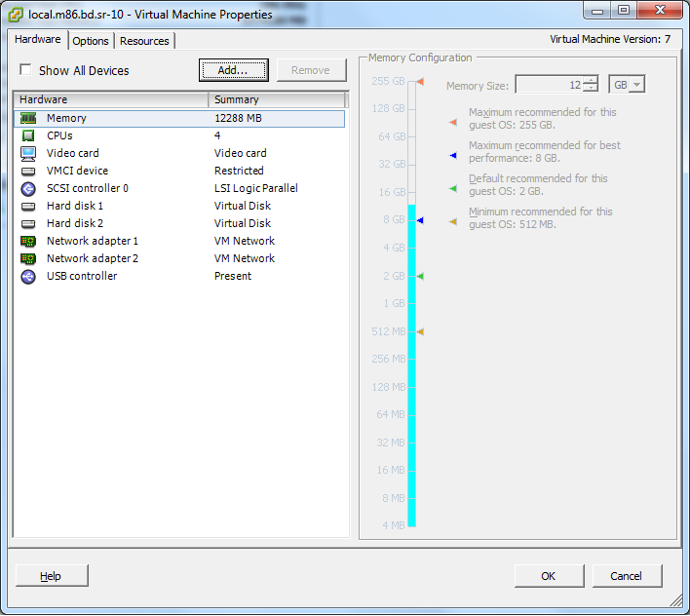Click the Memory Size input field
The width and height of the screenshot is (690, 616).
(549, 85)
